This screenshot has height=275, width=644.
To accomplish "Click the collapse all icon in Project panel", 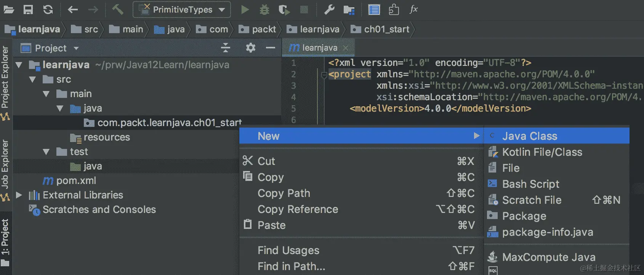I will [226, 48].
